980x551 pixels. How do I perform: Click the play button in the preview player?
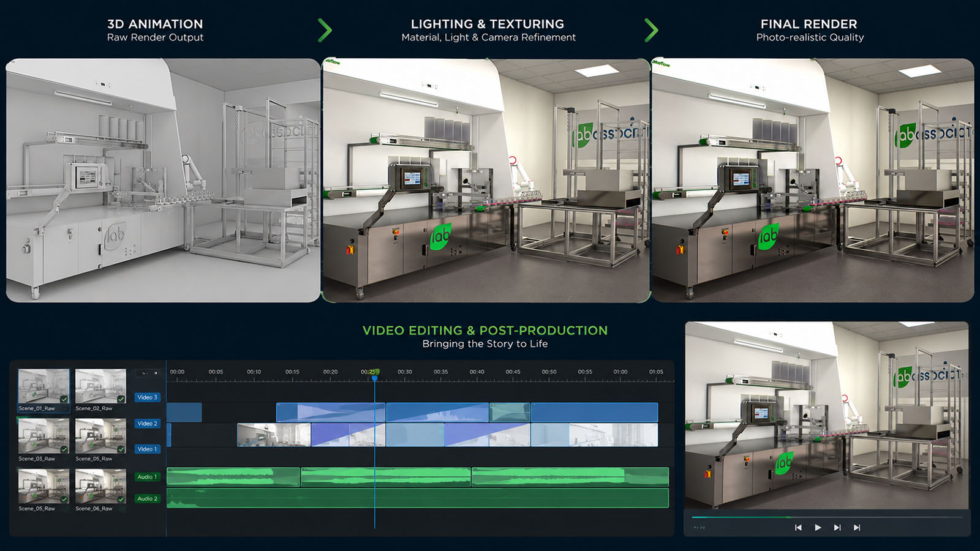(818, 528)
